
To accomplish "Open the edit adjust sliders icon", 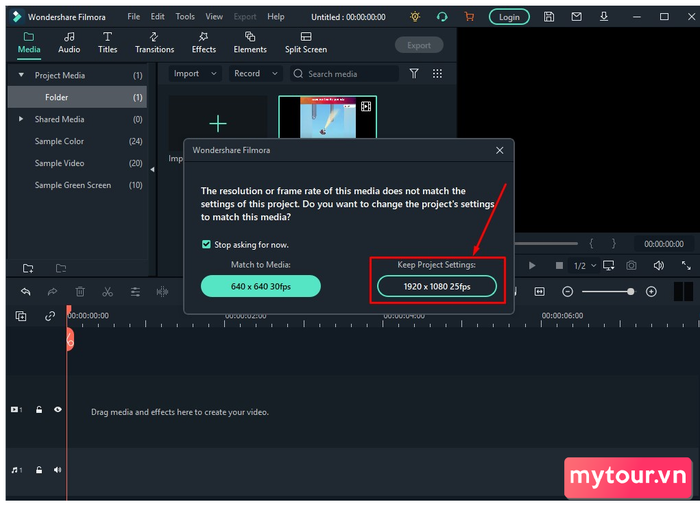I will pyautogui.click(x=135, y=292).
